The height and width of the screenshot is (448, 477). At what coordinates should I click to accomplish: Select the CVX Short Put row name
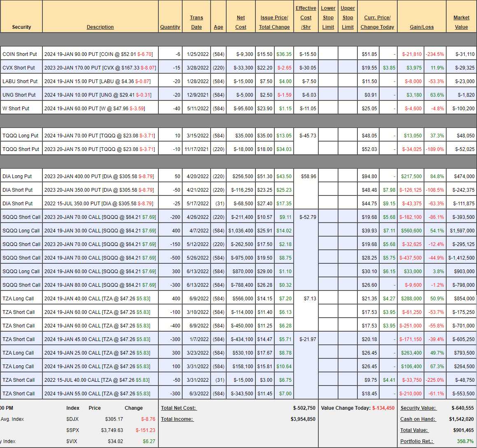pos(19,68)
